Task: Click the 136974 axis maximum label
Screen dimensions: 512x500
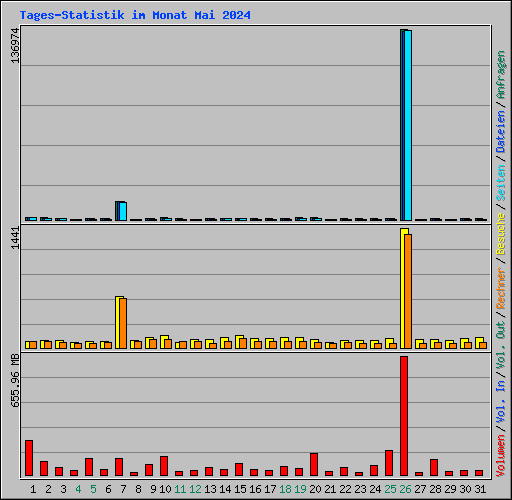Action: (x=15, y=45)
